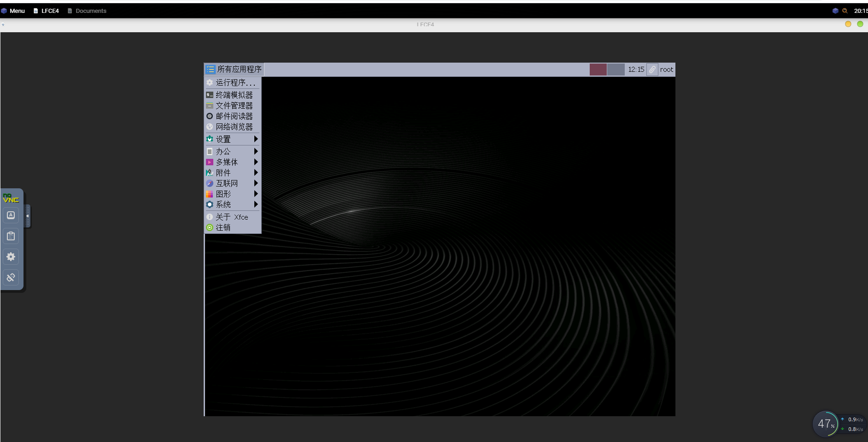Switch to the first workspace (maroon)
The width and height of the screenshot is (868, 442).
[x=598, y=70]
